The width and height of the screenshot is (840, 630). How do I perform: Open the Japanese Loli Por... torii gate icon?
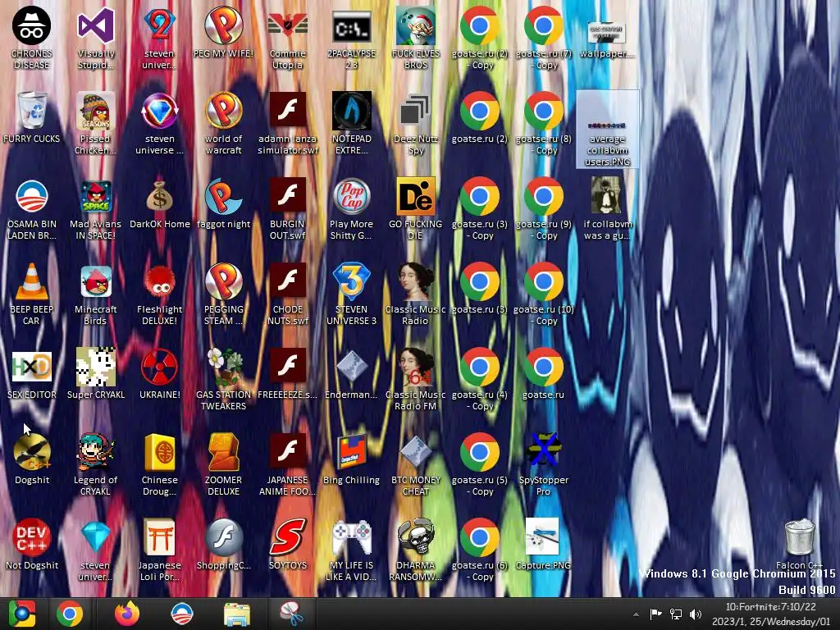pyautogui.click(x=160, y=550)
